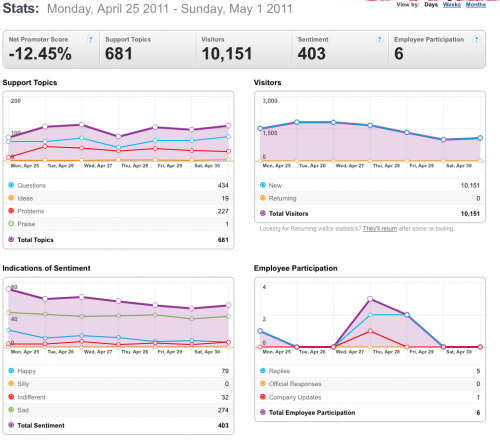Toggle the Problems series legend dot
The height and width of the screenshot is (443, 500).
11,211
